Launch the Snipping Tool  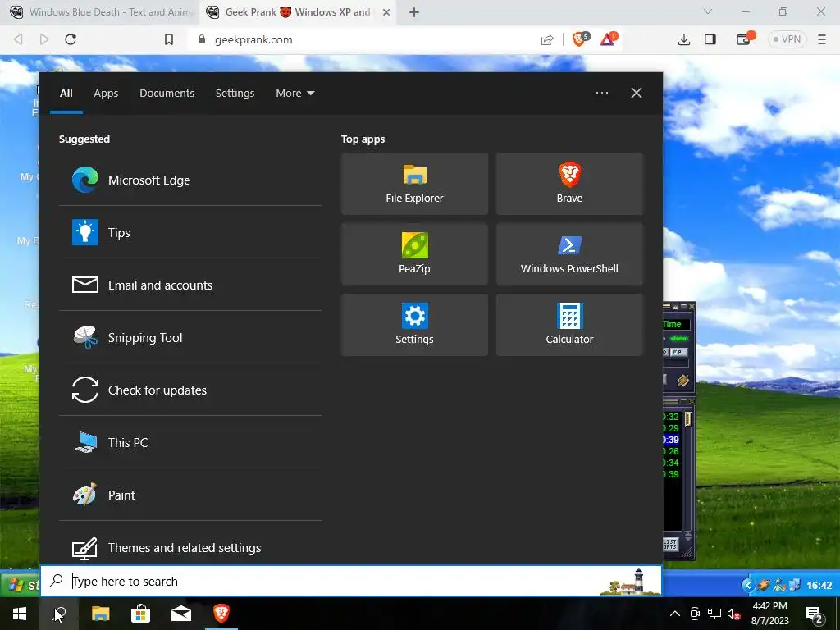pyautogui.click(x=189, y=337)
